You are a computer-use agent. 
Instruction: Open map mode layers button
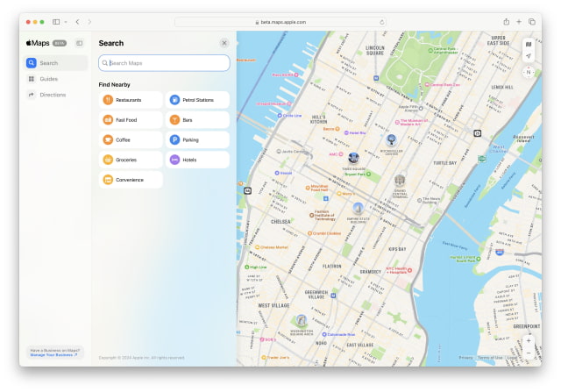pos(528,44)
